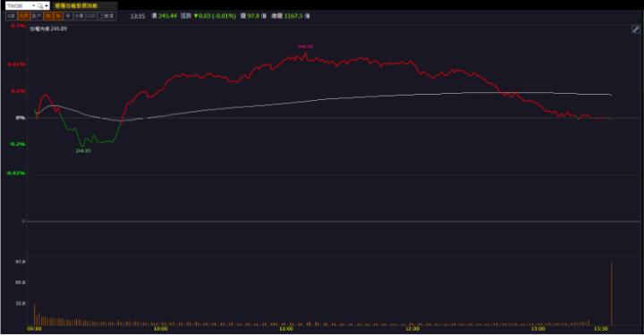Click the 244.93 day-low label on the chart

tap(83, 151)
